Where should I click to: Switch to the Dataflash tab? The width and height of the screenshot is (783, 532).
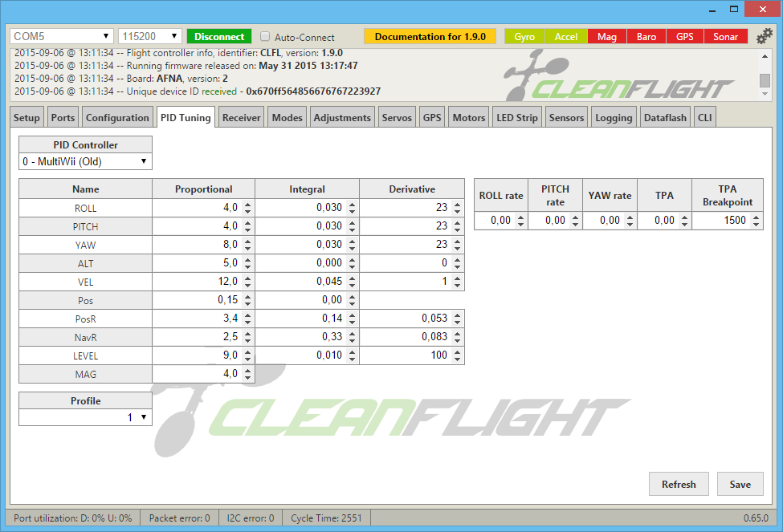tap(665, 118)
